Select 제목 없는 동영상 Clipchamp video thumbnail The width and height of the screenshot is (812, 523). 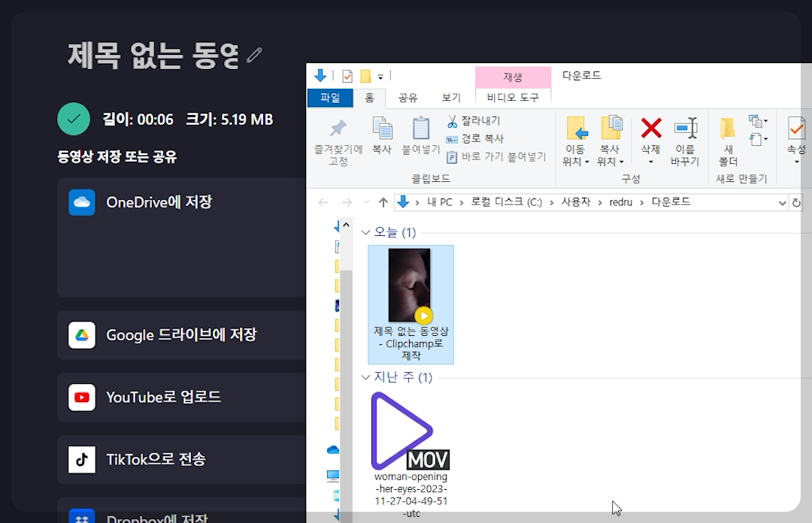(411, 304)
